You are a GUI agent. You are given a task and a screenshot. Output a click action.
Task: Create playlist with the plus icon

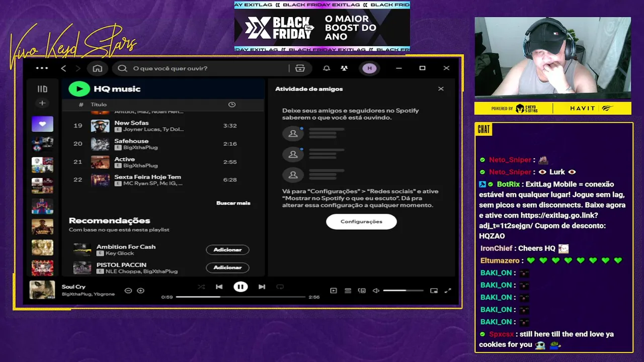(42, 103)
